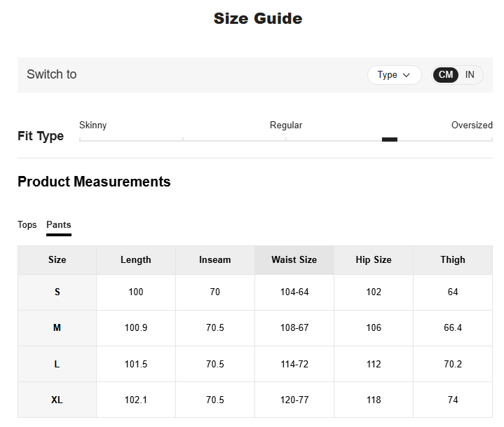Click the Skinny fit label
Viewport: 504px width, 427px height.
93,126
